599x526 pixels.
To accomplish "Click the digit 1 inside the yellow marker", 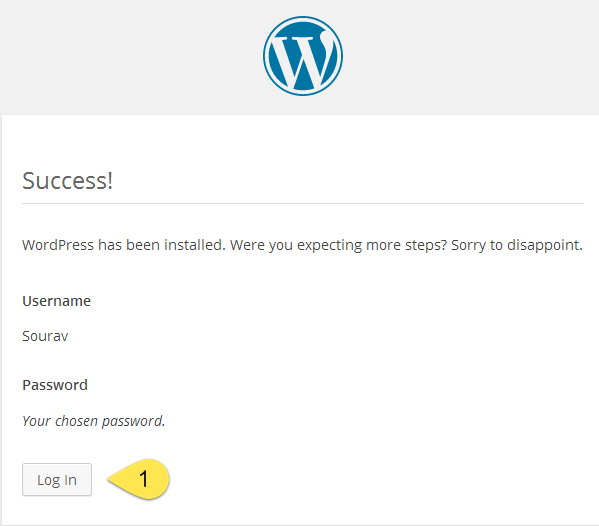I will pyautogui.click(x=144, y=479).
